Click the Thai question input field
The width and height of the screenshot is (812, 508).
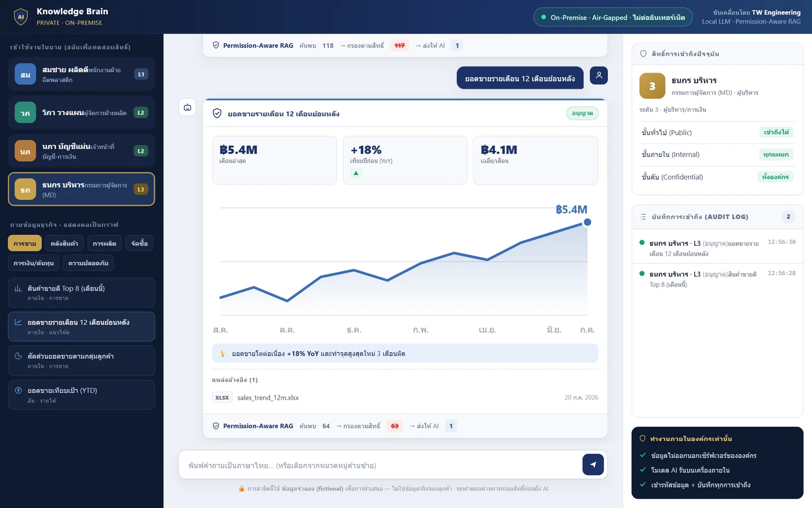pos(381,465)
